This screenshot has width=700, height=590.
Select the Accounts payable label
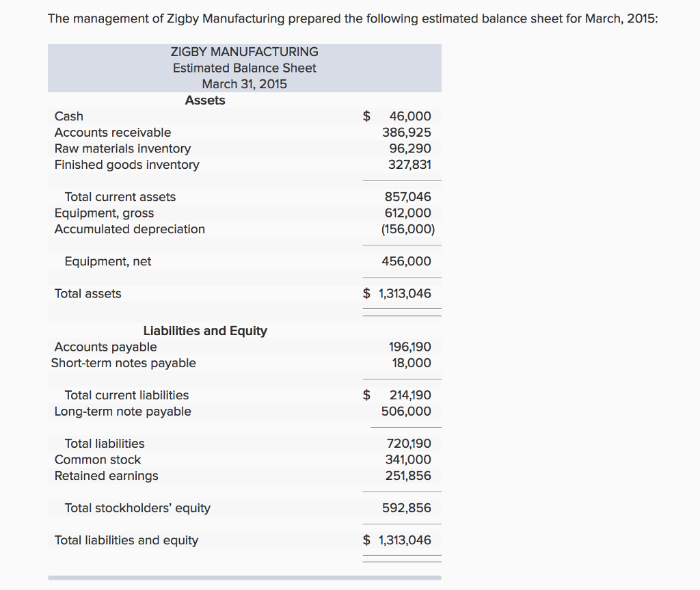[x=105, y=347]
